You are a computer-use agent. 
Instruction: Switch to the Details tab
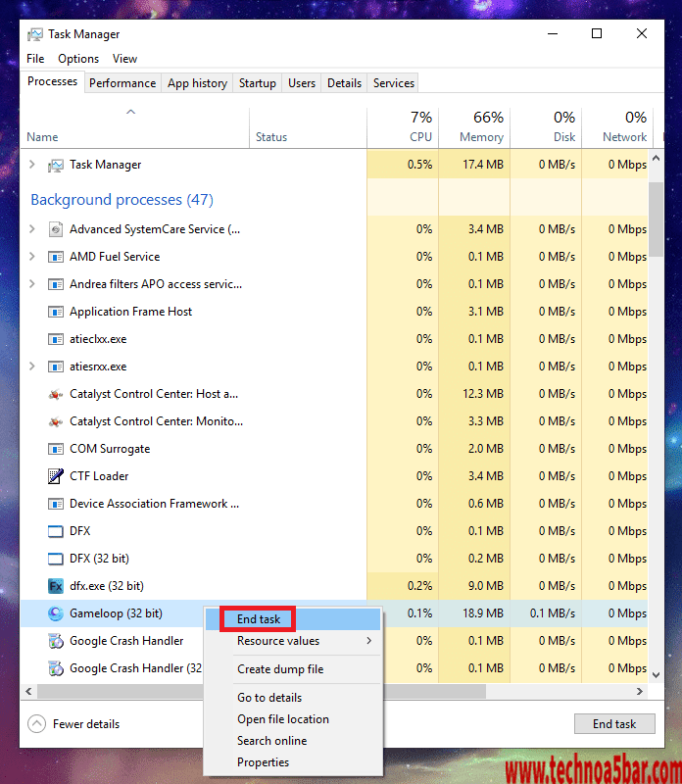(345, 83)
